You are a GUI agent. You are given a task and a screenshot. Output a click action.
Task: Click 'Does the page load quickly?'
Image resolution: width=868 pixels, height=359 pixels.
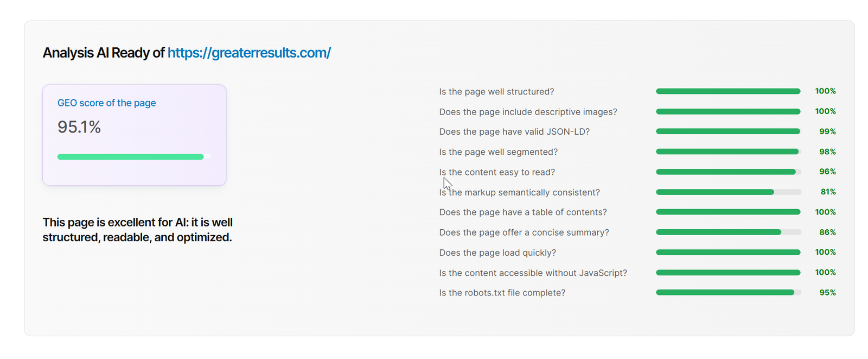497,253
